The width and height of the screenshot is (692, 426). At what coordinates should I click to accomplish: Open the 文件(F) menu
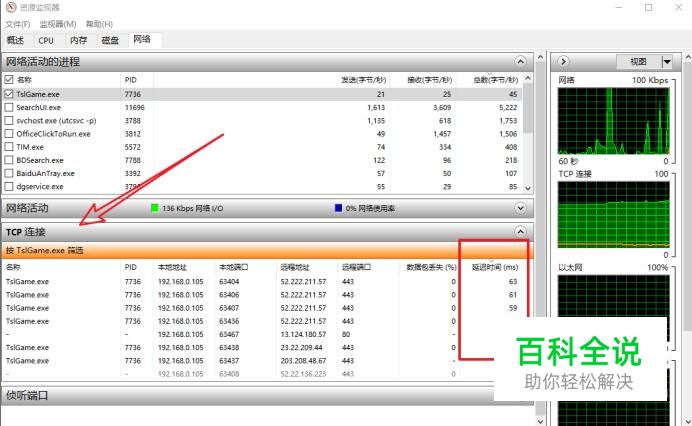click(18, 24)
